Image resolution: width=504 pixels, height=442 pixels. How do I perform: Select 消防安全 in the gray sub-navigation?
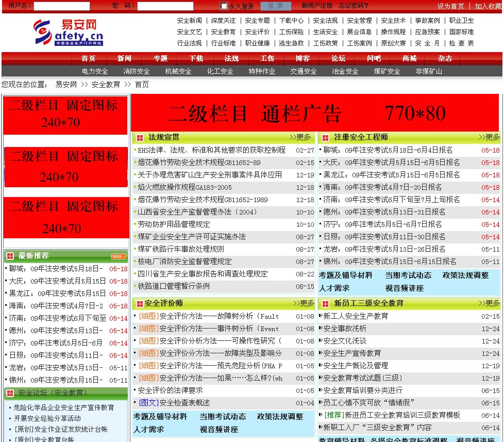[x=137, y=71]
